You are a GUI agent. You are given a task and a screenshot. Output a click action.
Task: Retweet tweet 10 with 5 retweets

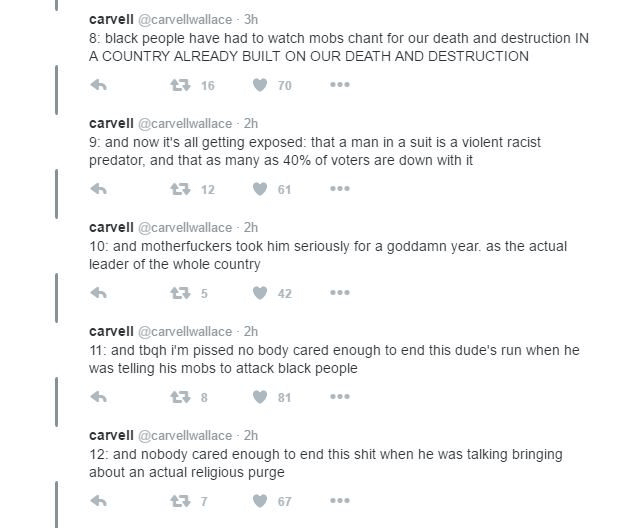pyautogui.click(x=181, y=293)
